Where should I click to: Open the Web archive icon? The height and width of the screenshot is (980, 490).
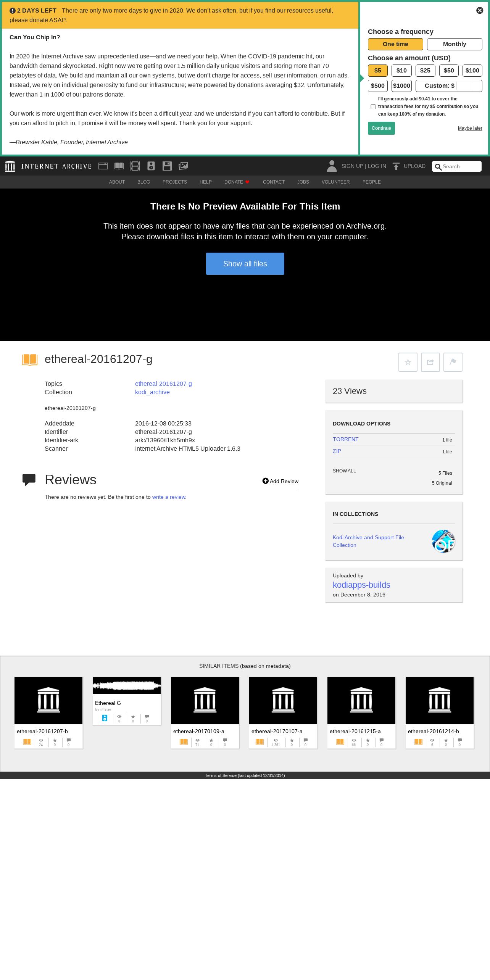(x=103, y=166)
